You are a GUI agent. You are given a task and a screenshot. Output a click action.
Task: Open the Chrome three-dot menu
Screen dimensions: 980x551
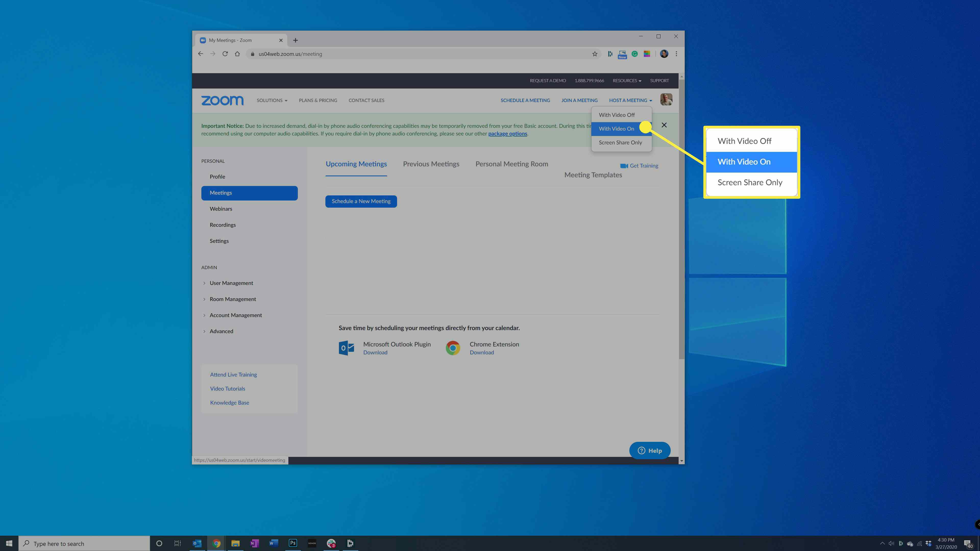(x=676, y=54)
